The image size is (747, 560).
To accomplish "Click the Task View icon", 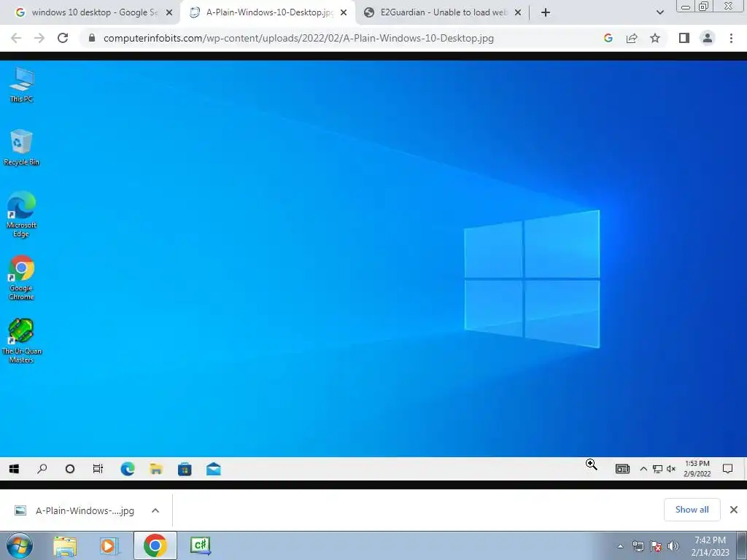I will pos(98,469).
